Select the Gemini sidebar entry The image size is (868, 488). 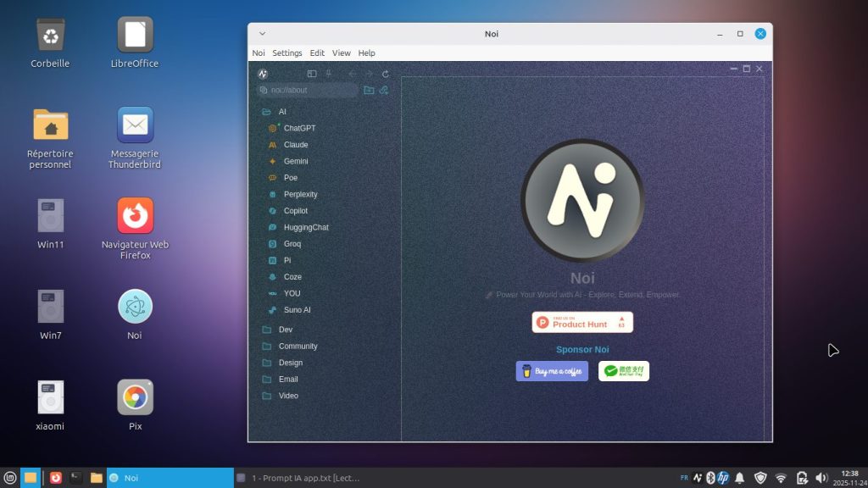[x=296, y=161]
